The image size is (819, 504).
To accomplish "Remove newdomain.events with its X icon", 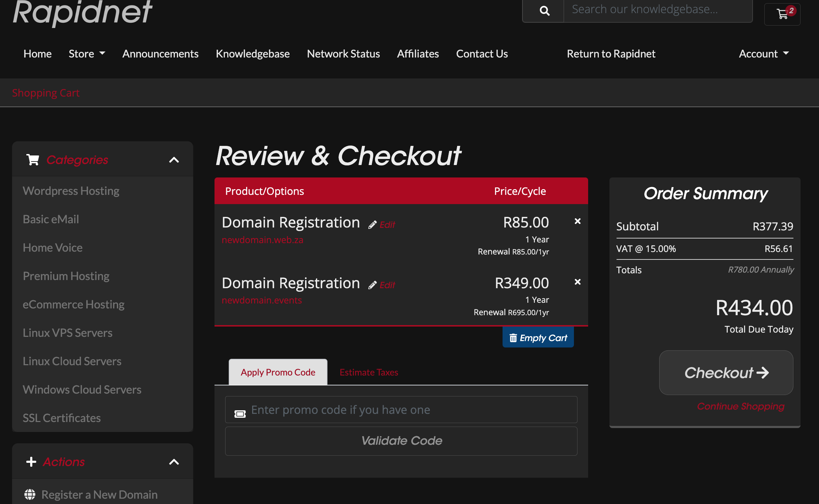I will pos(577,282).
